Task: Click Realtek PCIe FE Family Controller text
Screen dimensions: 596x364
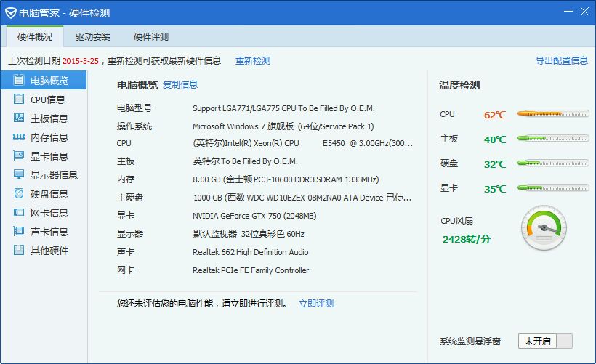Action: (x=251, y=270)
